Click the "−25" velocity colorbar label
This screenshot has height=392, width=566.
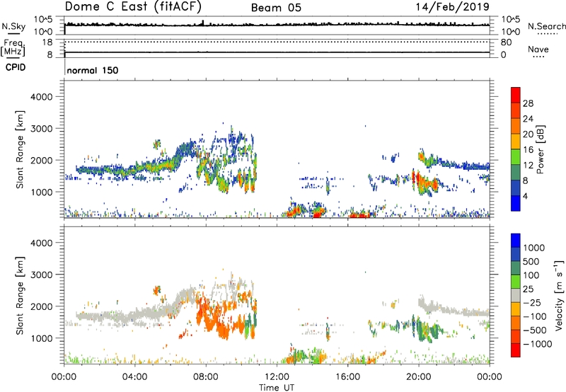tap(532, 302)
